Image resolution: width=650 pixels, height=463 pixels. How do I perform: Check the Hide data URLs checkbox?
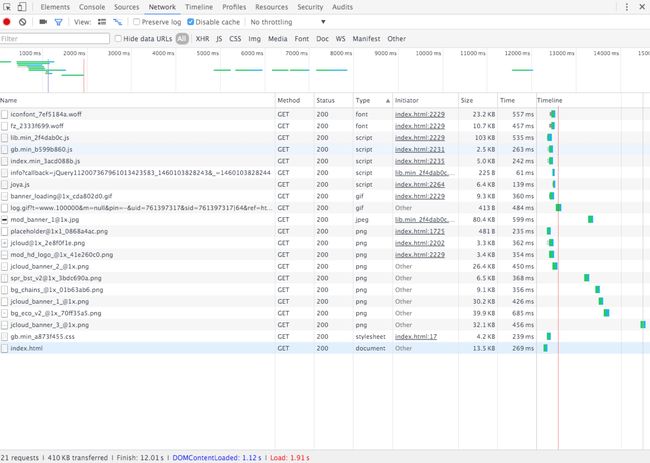118,39
